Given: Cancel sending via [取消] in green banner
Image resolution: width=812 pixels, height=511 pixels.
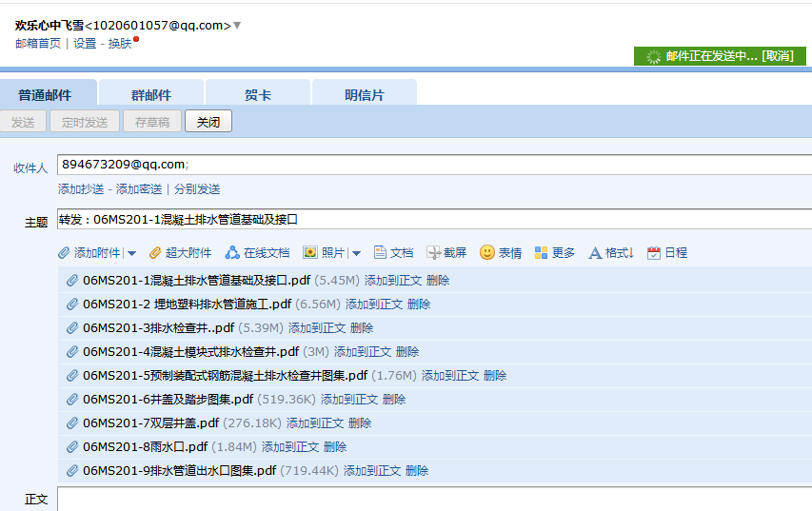Looking at the screenshot, I should click(778, 56).
